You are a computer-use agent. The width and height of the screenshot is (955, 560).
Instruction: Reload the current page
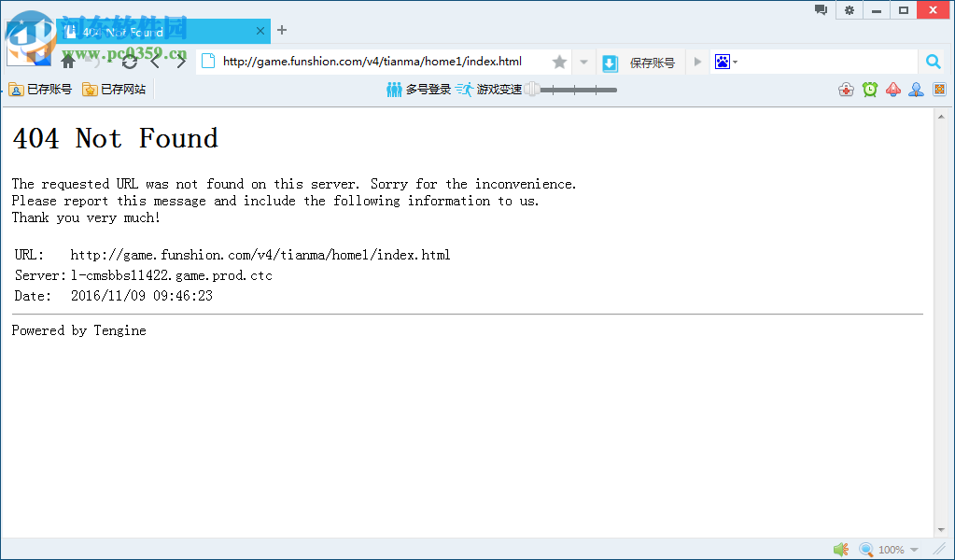coord(129,62)
